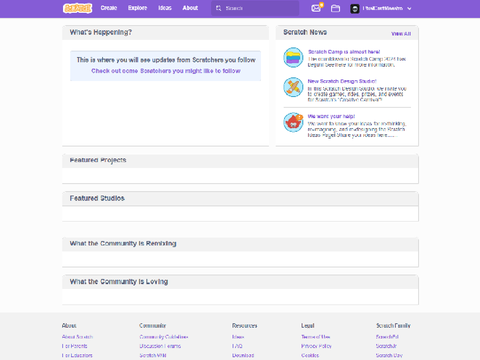Open the username account menu
Screen dimensions: 480x360
(383, 8)
